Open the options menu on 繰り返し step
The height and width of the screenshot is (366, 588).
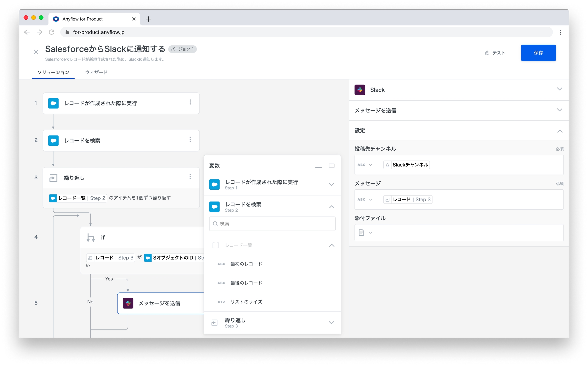pos(190,177)
